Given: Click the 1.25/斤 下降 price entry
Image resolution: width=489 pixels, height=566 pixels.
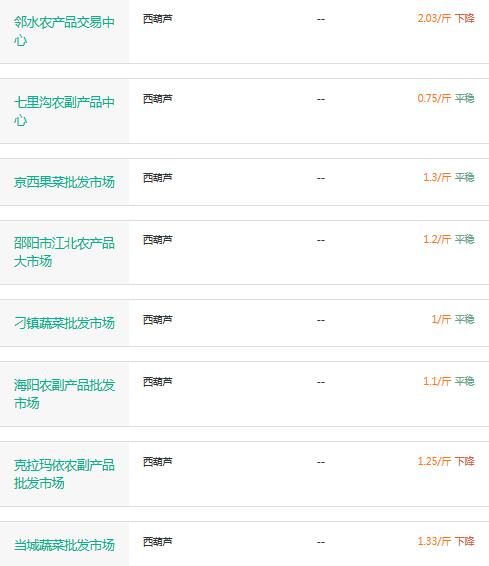Looking at the screenshot, I should point(446,461).
